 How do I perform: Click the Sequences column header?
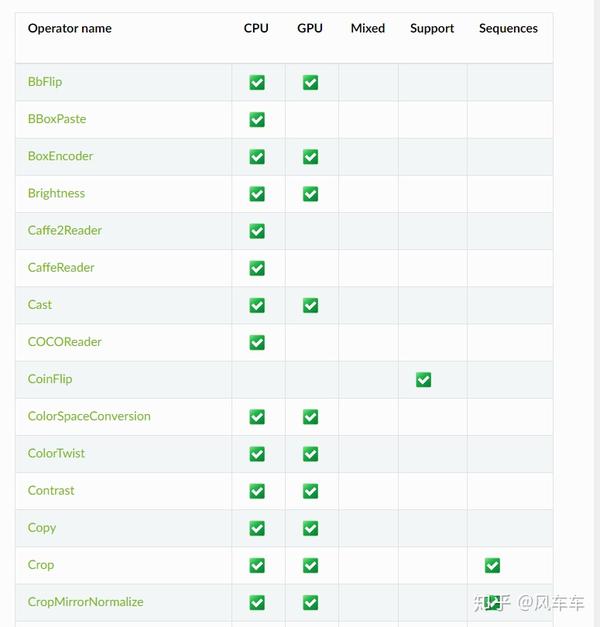click(x=508, y=29)
